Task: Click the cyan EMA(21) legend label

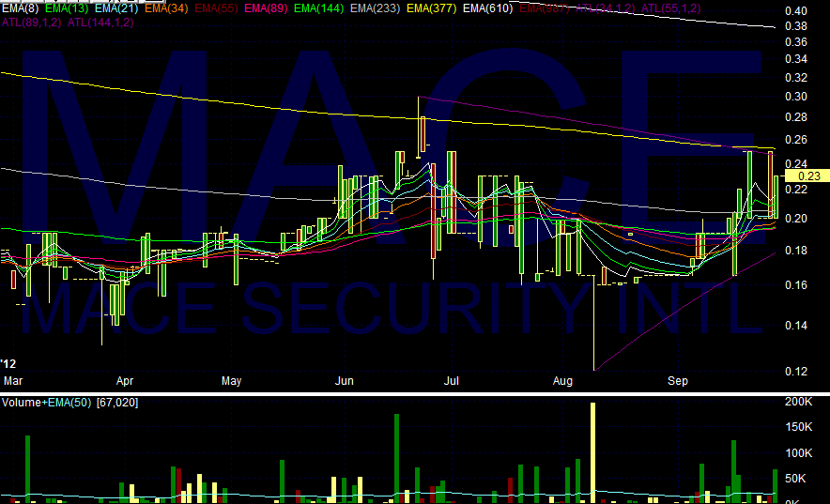Action: point(116,8)
